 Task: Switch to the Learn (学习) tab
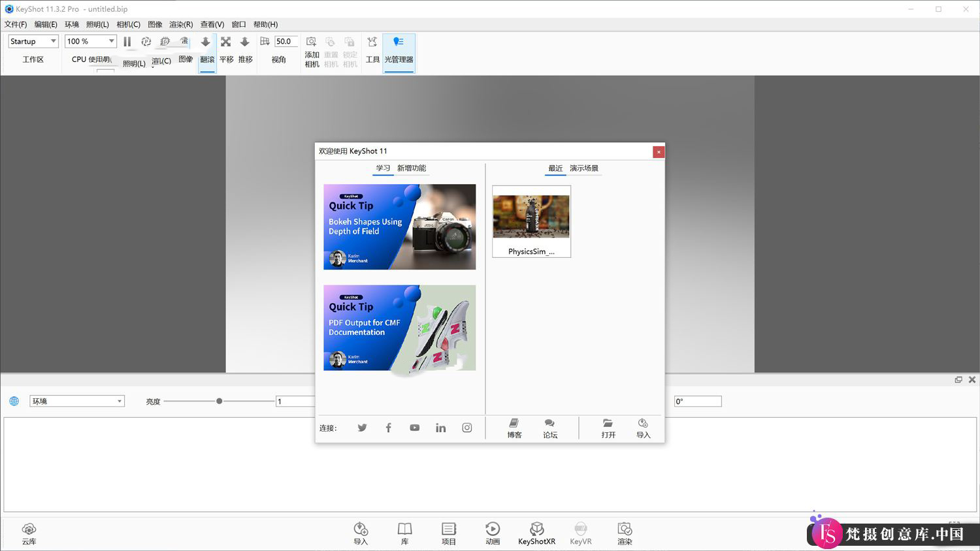click(x=383, y=168)
